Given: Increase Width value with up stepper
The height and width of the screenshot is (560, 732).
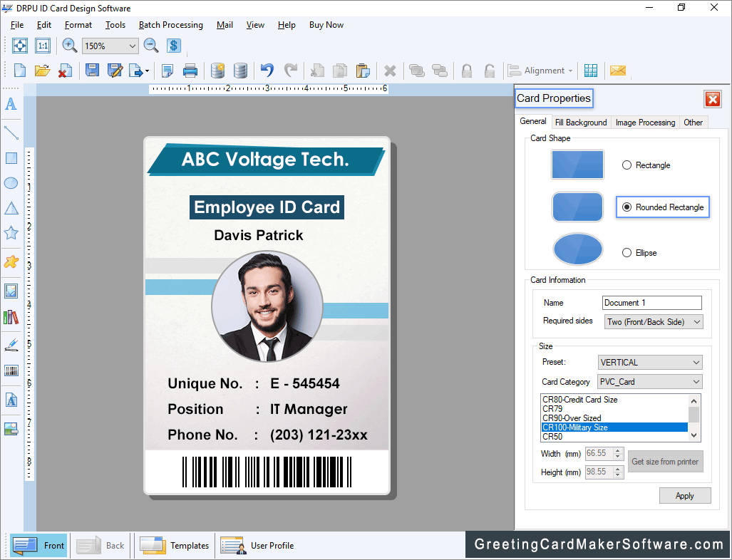Looking at the screenshot, I should pos(618,450).
